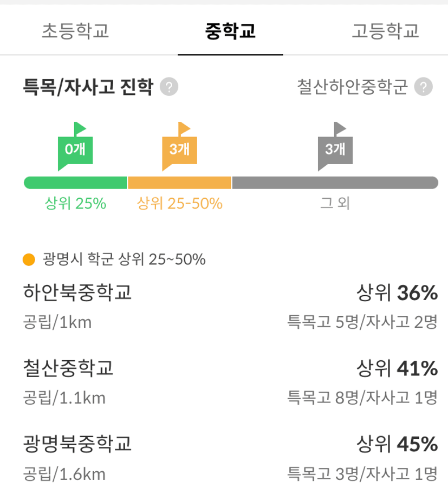Image resolution: width=448 pixels, height=494 pixels.
Task: Select the 상위 25-50% label
Action: click(179, 203)
